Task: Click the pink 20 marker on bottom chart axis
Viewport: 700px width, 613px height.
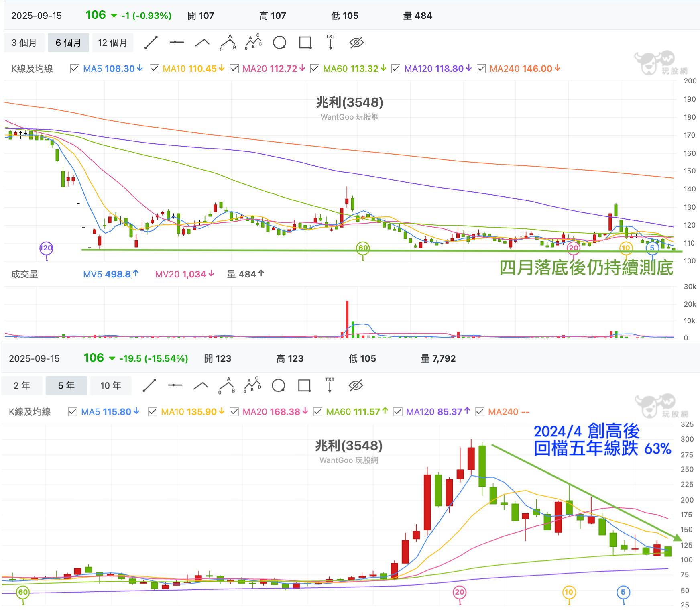Action: tap(460, 592)
